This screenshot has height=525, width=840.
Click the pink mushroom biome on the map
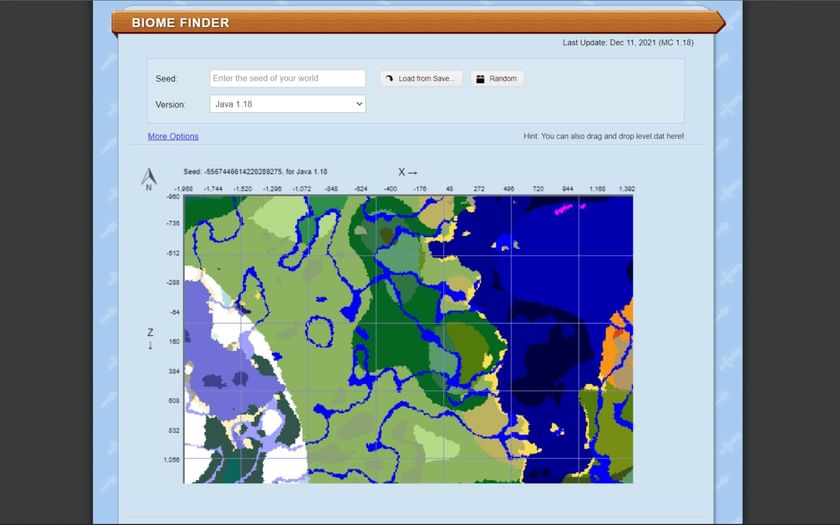(x=564, y=209)
